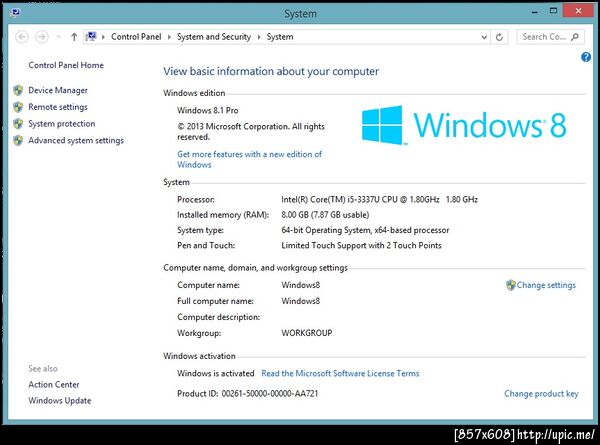Click the Intel Core i5-3337U processor value
The height and width of the screenshot is (445, 600).
(x=379, y=199)
